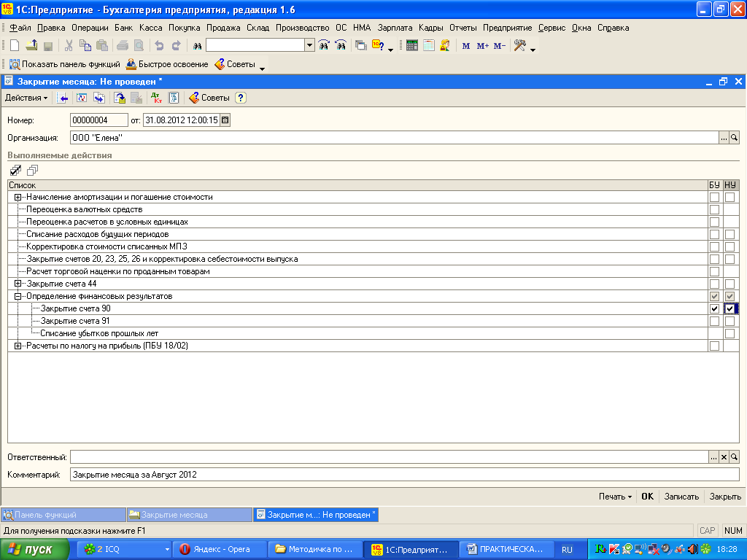The image size is (747, 560).
Task: Expand the Закрытие счета 44 node
Action: click(18, 284)
